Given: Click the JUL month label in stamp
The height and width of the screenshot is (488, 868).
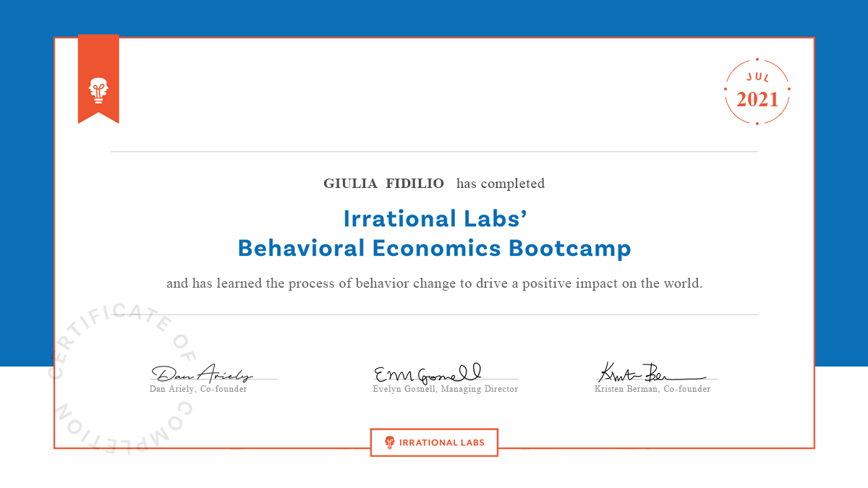Looking at the screenshot, I should pos(757,76).
